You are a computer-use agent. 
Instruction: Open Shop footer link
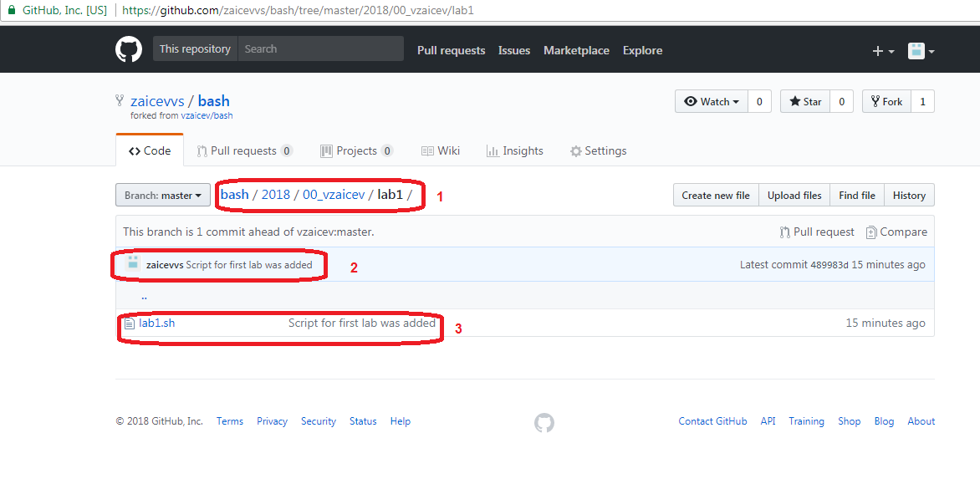click(x=850, y=421)
